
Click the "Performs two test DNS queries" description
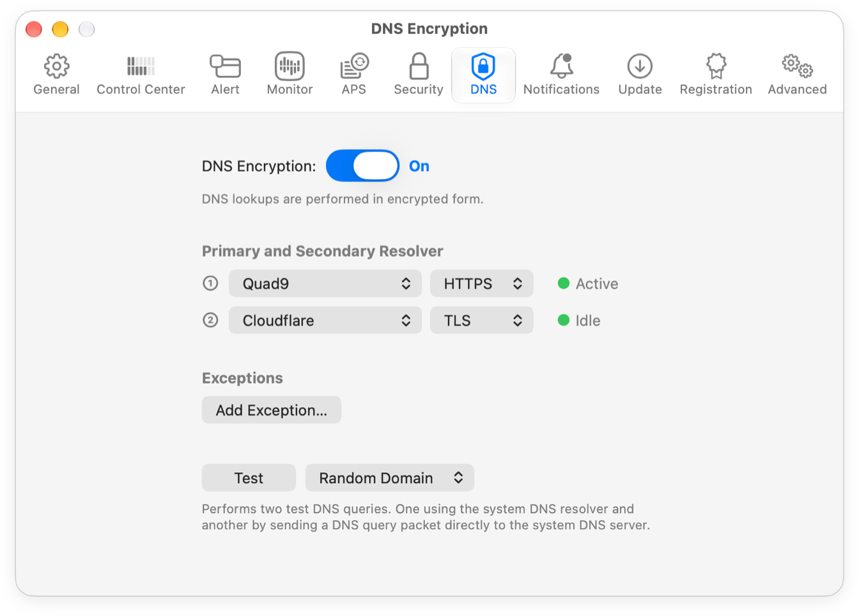(426, 517)
